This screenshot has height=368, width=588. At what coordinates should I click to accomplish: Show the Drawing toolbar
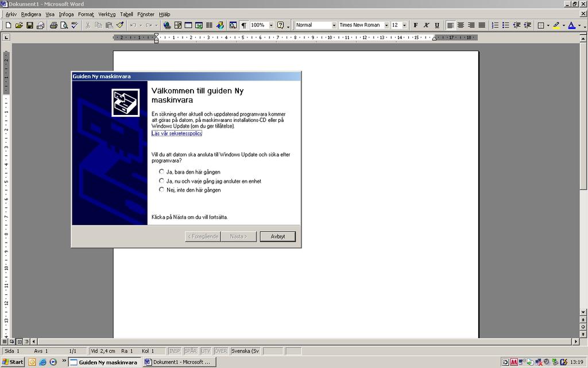coord(220,25)
